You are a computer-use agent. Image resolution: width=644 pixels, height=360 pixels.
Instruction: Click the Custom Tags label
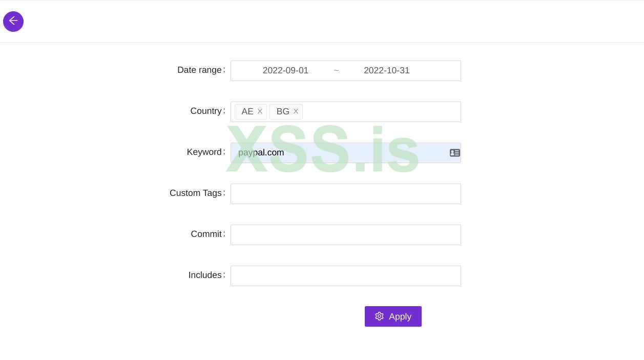(x=195, y=193)
